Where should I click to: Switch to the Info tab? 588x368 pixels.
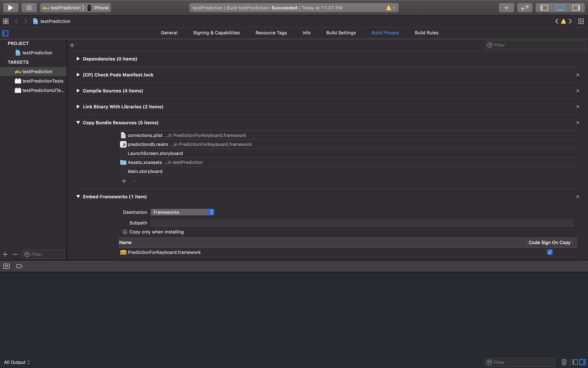306,33
